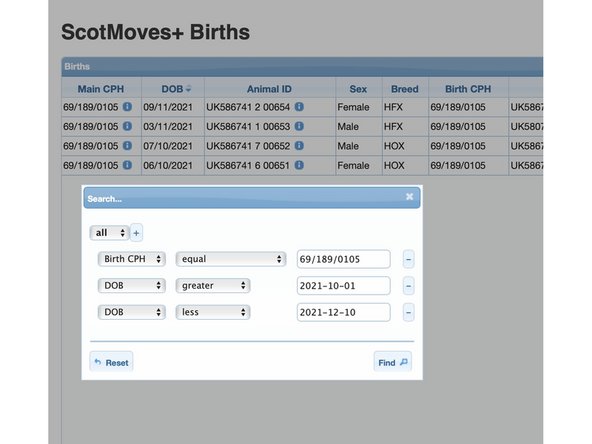The height and width of the screenshot is (444, 592).
Task: Close the Search dialog
Action: (x=409, y=197)
